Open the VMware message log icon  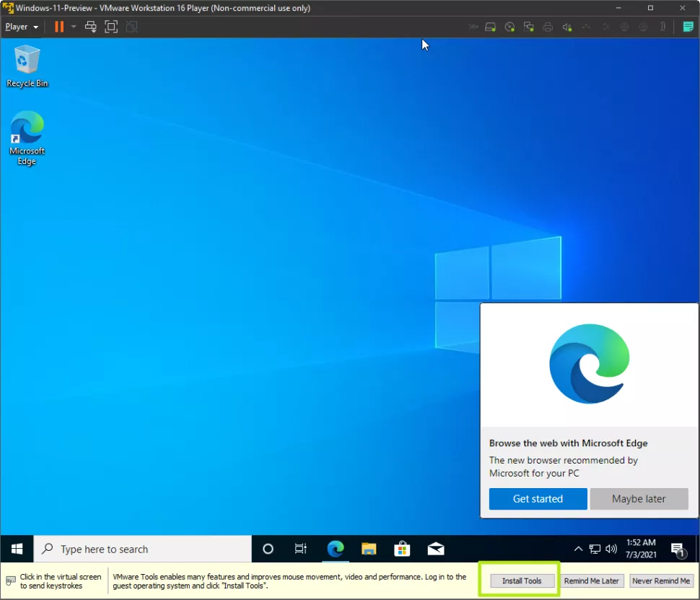click(688, 27)
